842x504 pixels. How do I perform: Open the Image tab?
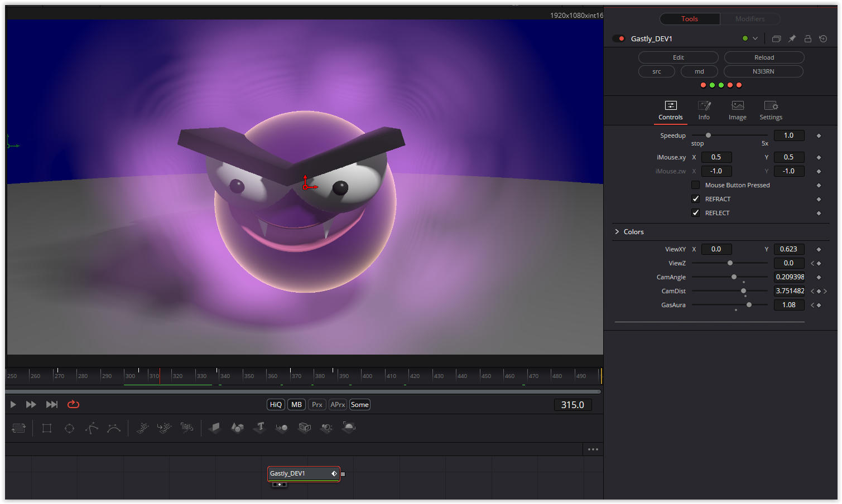(x=738, y=111)
